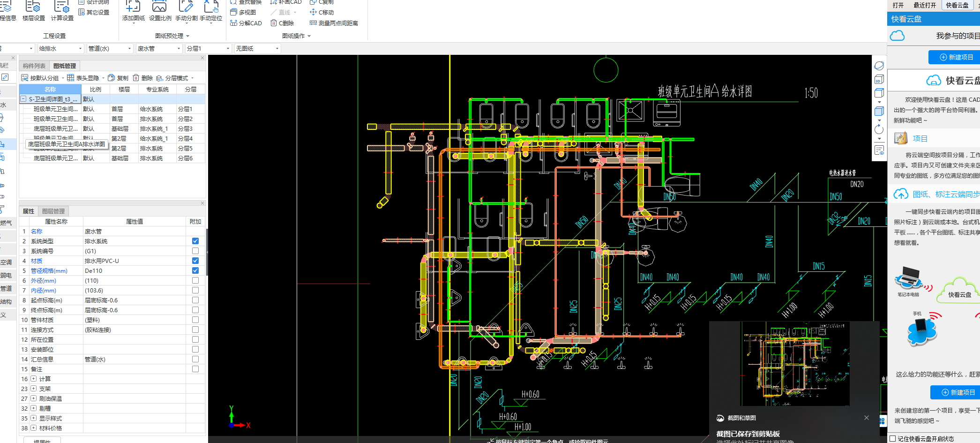Click 添加图纸 add drawing icon

pyautogui.click(x=133, y=11)
